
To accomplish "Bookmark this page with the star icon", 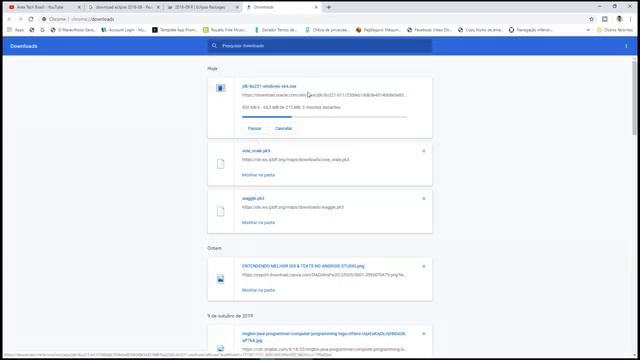I will coord(591,19).
